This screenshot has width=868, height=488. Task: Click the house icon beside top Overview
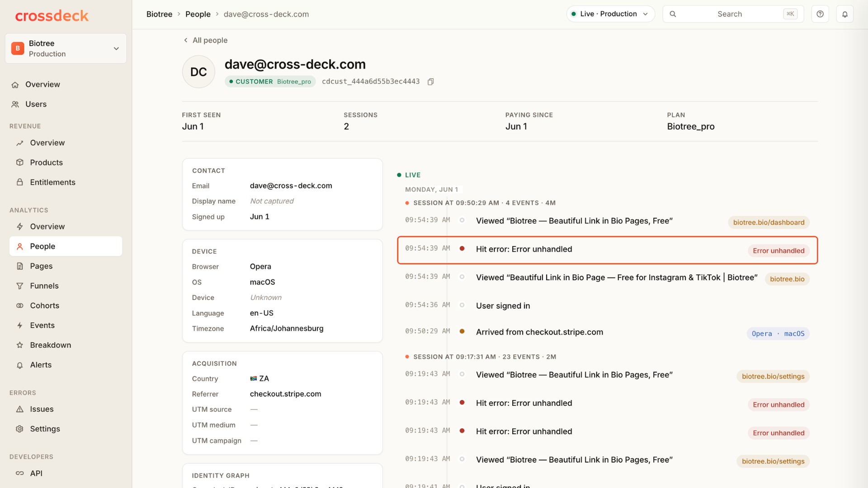pos(15,84)
